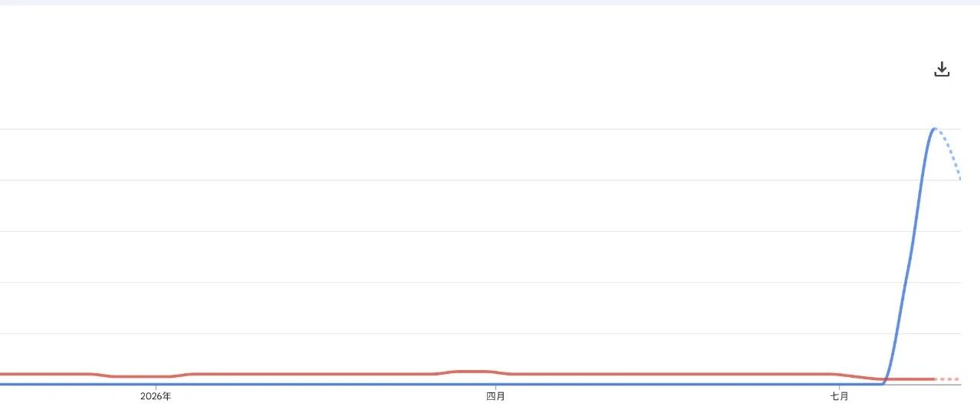
Task: Select the 2026年 axis label
Action: [156, 397]
